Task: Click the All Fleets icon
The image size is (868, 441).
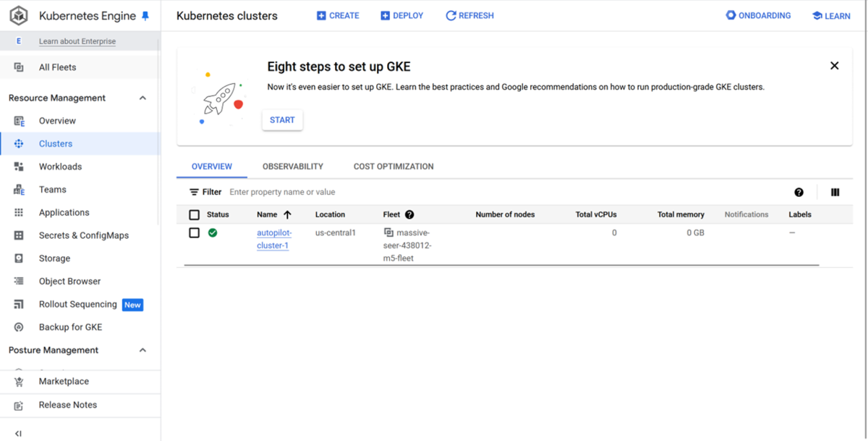Action: coord(19,67)
